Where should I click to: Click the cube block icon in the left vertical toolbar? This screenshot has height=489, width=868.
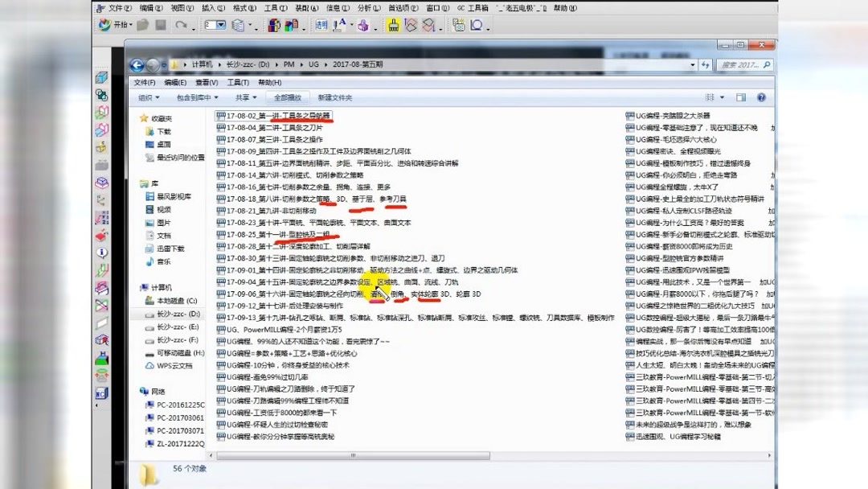[101, 77]
